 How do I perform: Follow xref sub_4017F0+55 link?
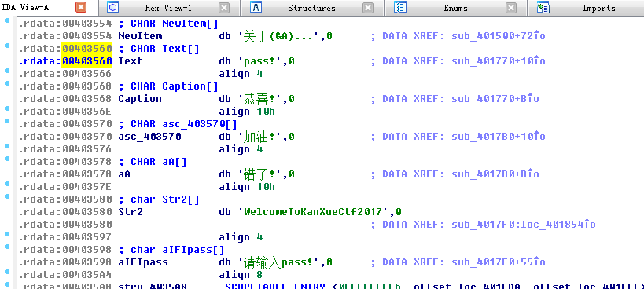click(499, 262)
